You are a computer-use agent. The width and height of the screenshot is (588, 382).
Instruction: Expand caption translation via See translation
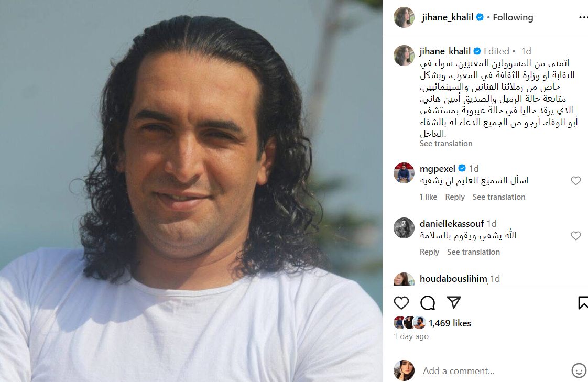[x=446, y=144]
